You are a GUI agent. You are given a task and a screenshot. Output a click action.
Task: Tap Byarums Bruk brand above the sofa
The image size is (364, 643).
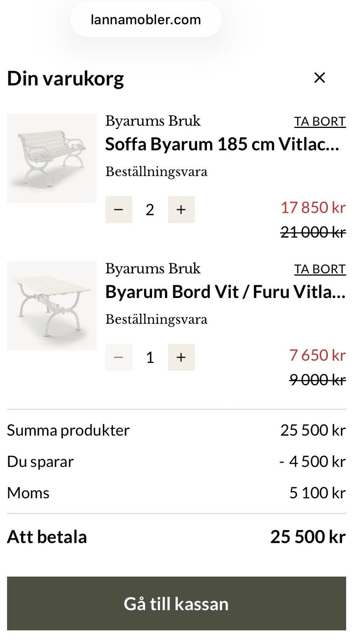pyautogui.click(x=153, y=121)
